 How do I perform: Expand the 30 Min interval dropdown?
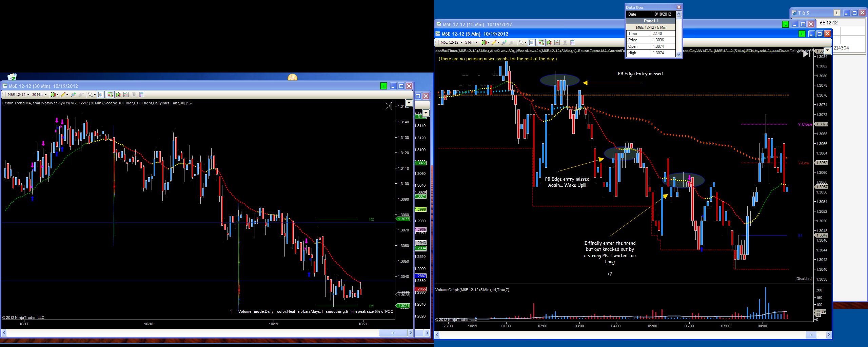click(x=39, y=95)
